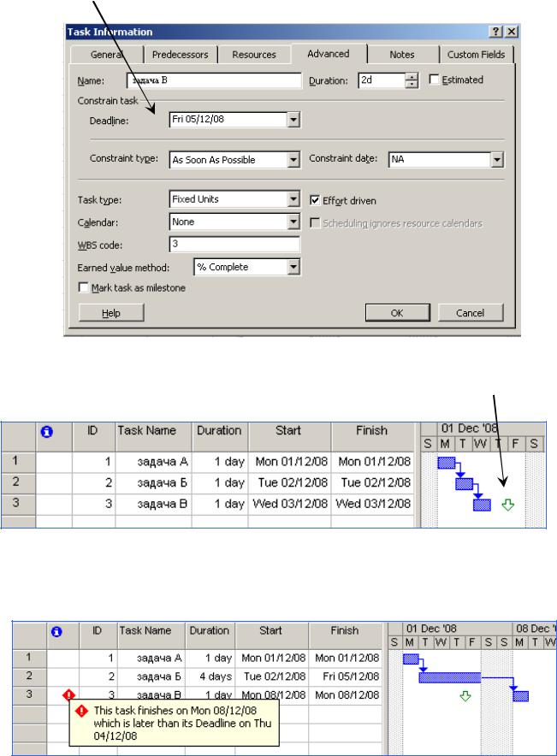Click row header 3 in middle table
The height and width of the screenshot is (756, 557).
[18, 504]
